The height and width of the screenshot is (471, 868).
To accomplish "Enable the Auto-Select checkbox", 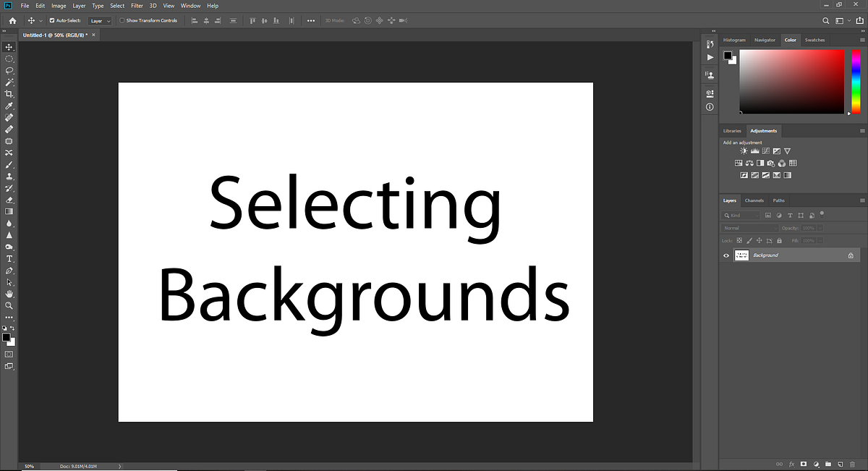I will tap(51, 20).
